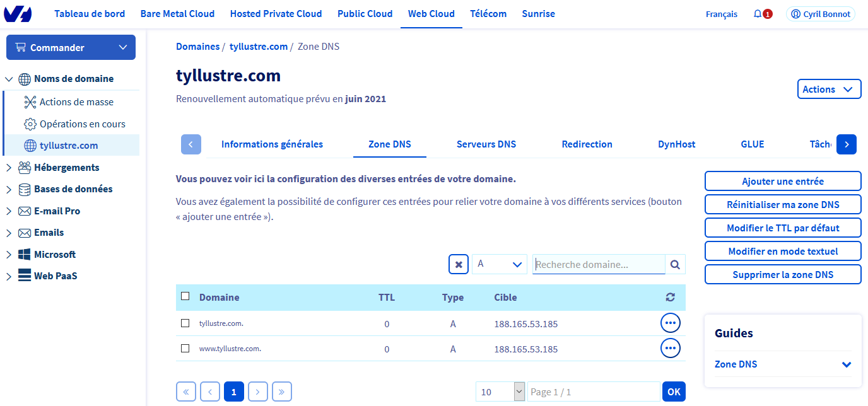Image resolution: width=868 pixels, height=406 pixels.
Task: Tick the checkbox for tyllustre.com. entry
Action: 185,323
